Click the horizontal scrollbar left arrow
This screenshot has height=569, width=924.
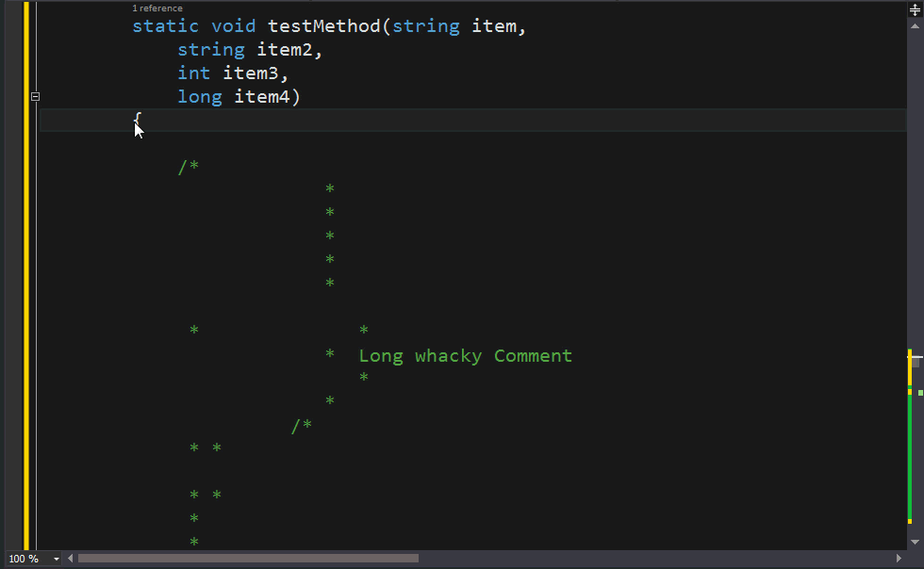point(70,559)
